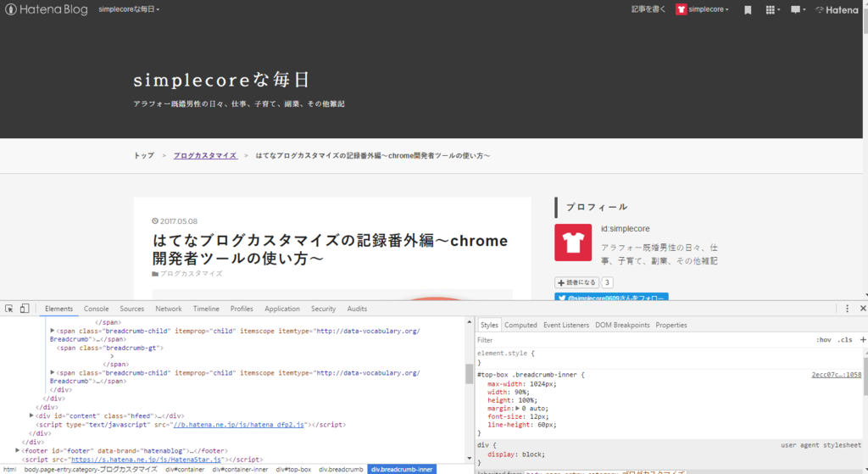Screen dimensions: 868x474
Task: Click the ブログカスタマイズ category tag under the title
Action: (x=191, y=274)
